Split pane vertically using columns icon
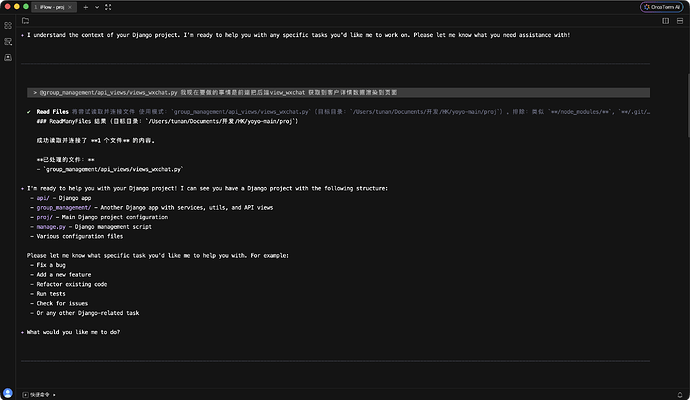This screenshot has height=400, width=690. click(665, 21)
